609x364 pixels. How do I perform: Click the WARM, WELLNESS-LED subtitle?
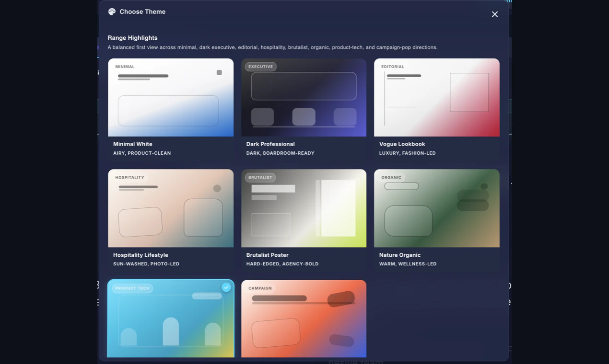tap(408, 264)
